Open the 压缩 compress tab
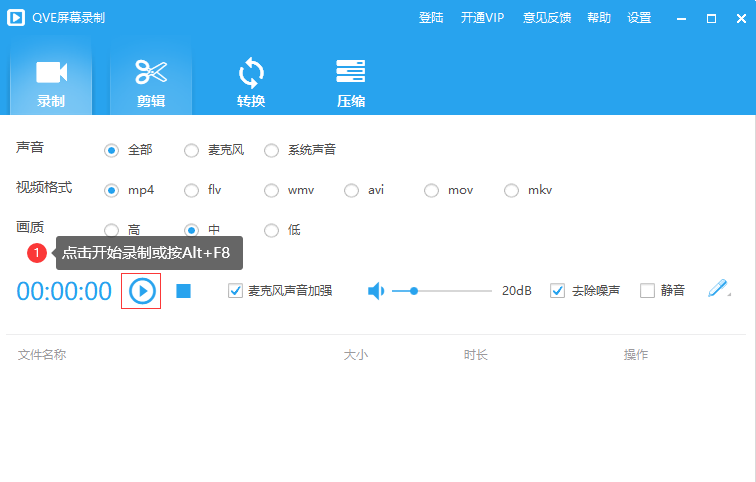The height and width of the screenshot is (482, 756). click(x=351, y=82)
